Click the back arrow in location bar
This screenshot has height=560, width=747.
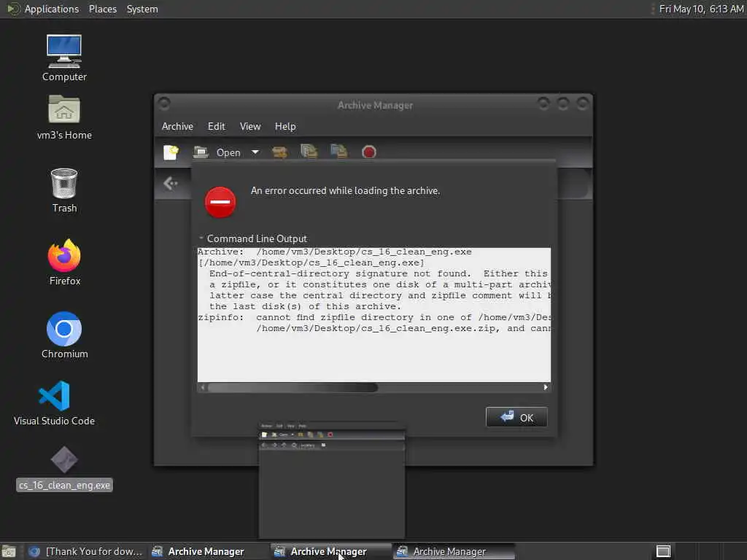click(171, 183)
